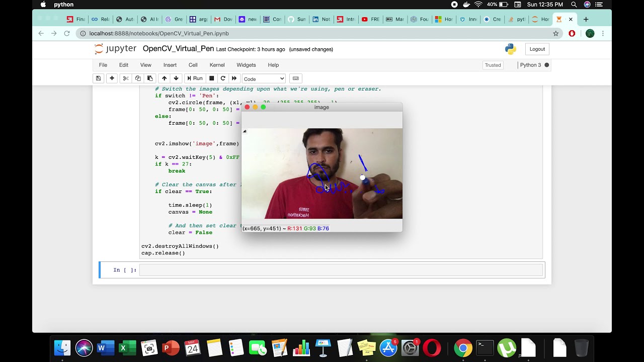Open the Widgets menu
The width and height of the screenshot is (644, 362).
coord(246,65)
